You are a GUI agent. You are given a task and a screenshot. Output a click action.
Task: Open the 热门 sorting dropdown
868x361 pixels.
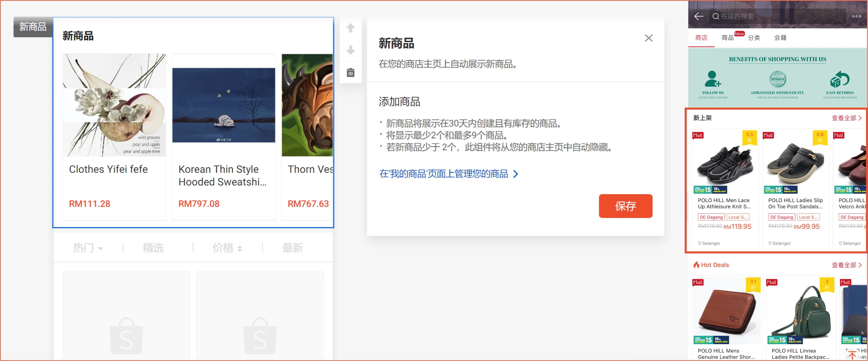coord(88,247)
